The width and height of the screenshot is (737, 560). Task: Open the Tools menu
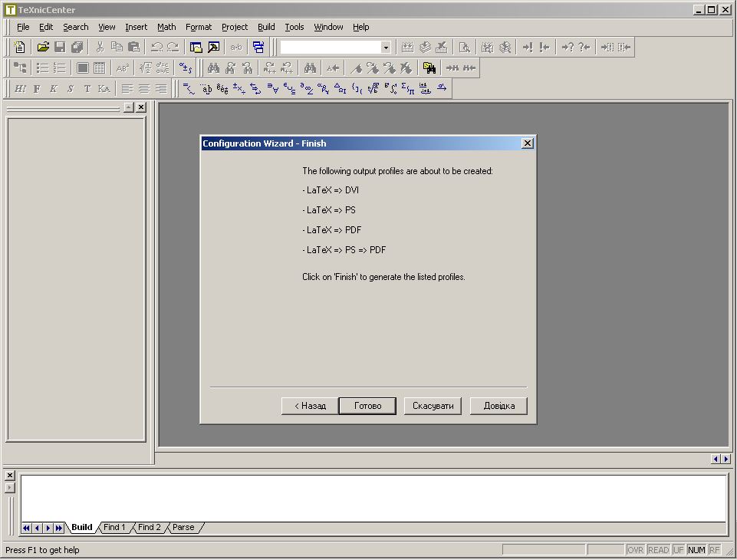point(294,27)
